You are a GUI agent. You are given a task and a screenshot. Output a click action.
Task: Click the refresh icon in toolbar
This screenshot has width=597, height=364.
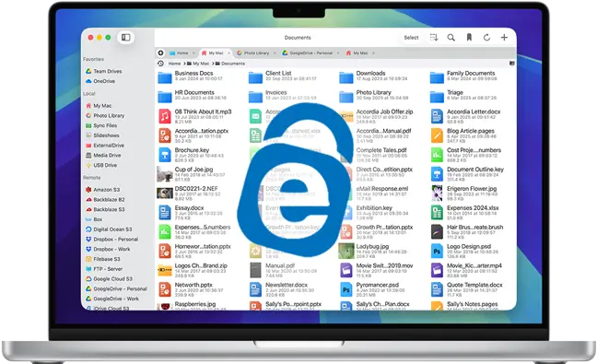[486, 37]
